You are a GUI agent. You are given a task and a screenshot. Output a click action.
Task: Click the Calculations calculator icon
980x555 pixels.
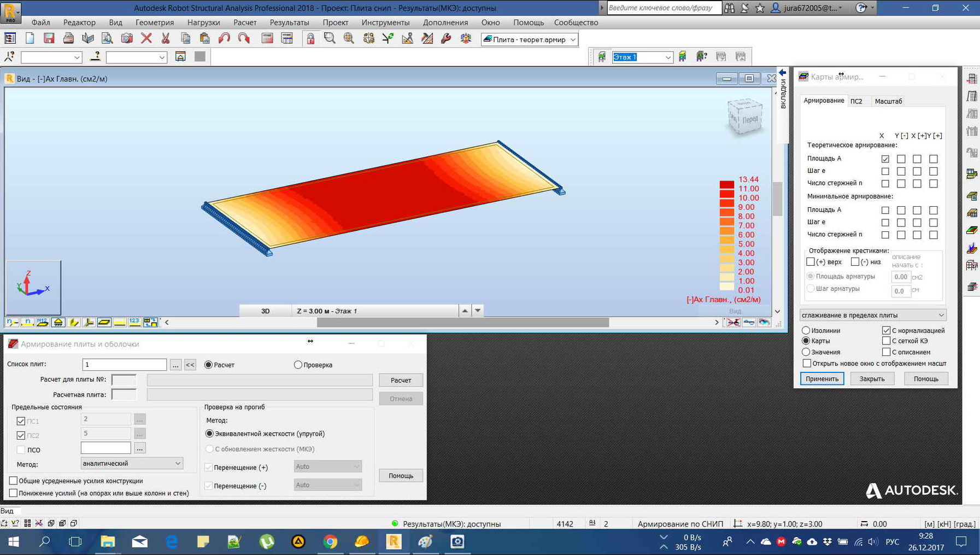pos(267,38)
